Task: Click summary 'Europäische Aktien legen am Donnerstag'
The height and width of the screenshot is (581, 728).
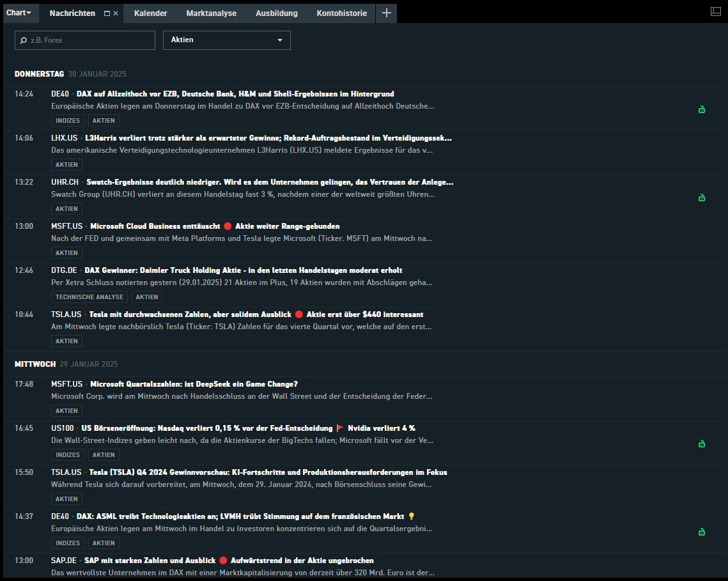Action: click(x=243, y=106)
